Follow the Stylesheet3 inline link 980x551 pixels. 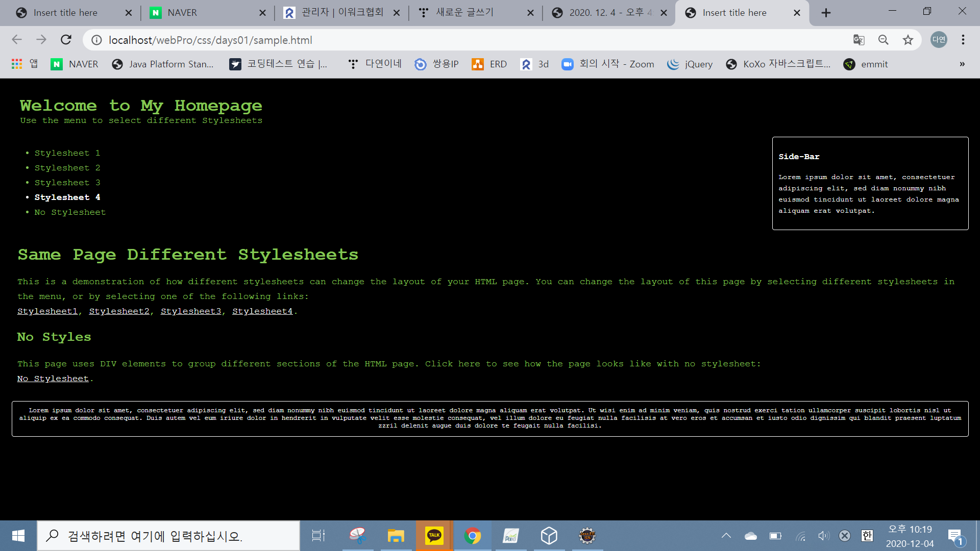191,311
